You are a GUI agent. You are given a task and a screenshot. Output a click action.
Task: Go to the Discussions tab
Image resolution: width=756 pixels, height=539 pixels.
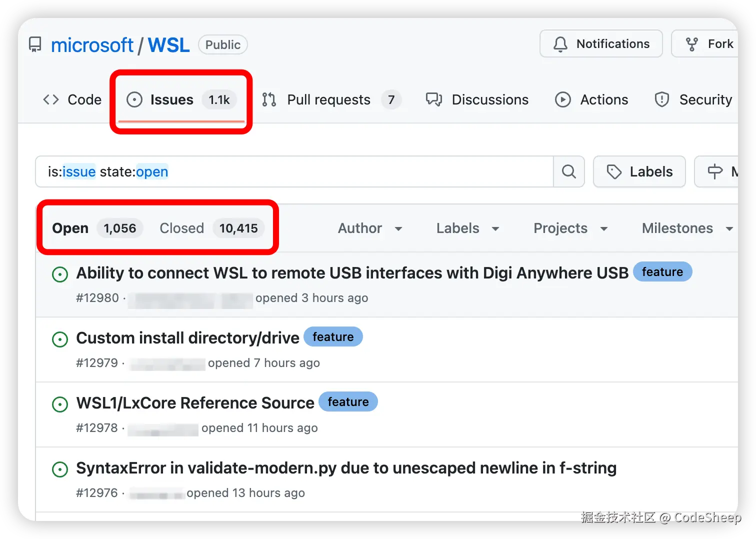tap(477, 99)
